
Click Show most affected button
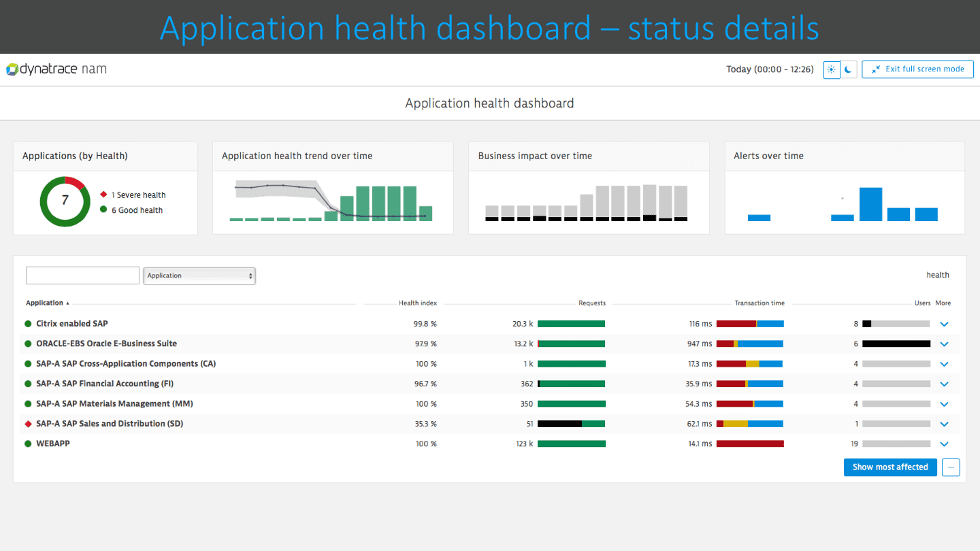pos(890,467)
